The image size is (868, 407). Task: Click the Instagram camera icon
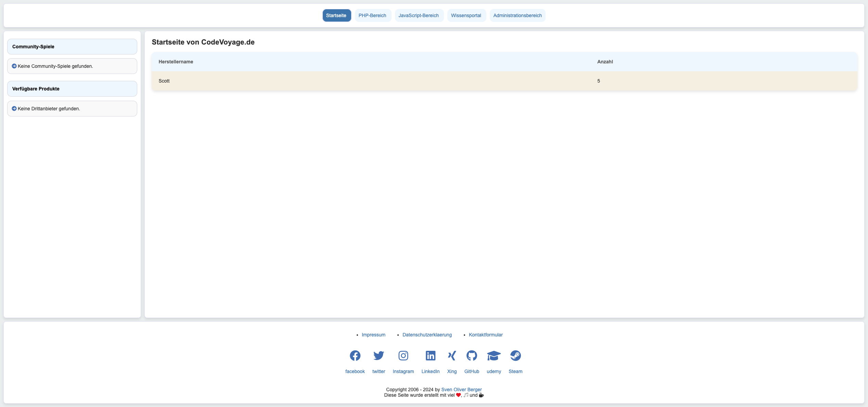pos(403,356)
